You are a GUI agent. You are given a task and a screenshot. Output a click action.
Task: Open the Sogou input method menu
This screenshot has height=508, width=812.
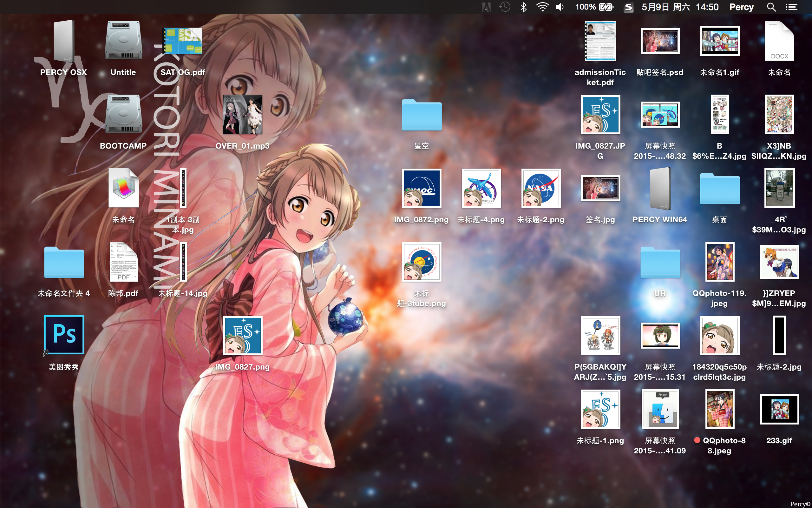pos(629,7)
